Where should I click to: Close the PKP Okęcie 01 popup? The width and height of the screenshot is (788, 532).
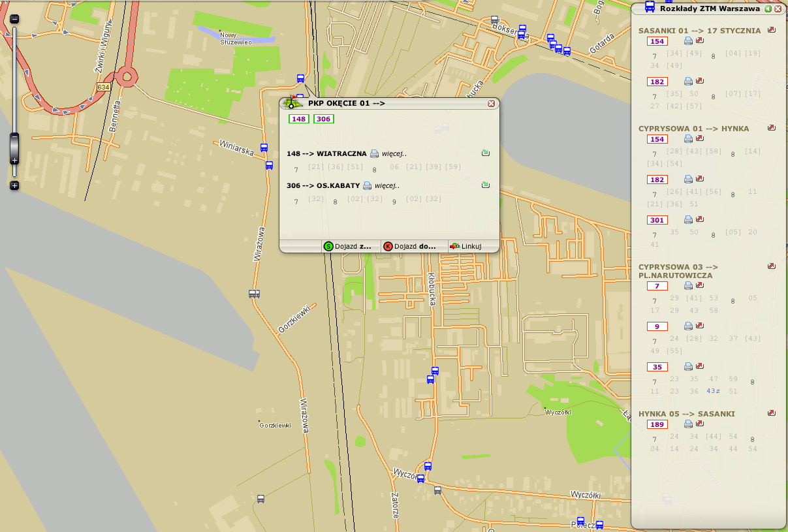[x=491, y=103]
